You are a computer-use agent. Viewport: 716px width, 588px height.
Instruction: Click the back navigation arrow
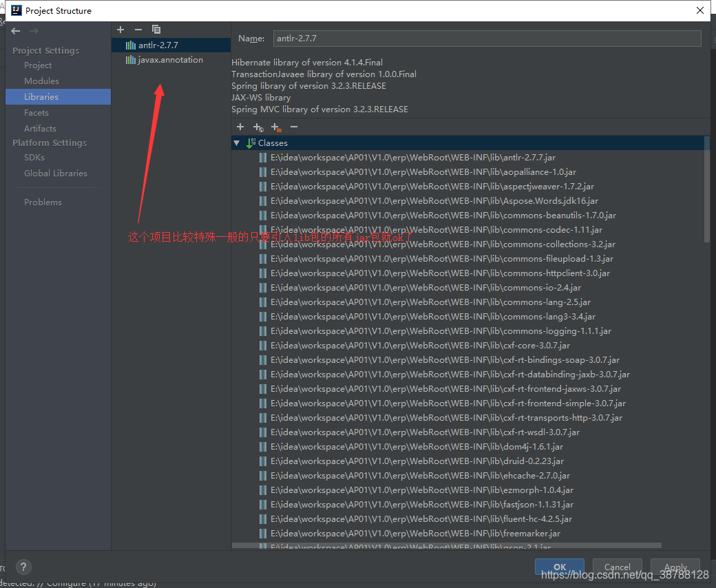click(16, 31)
